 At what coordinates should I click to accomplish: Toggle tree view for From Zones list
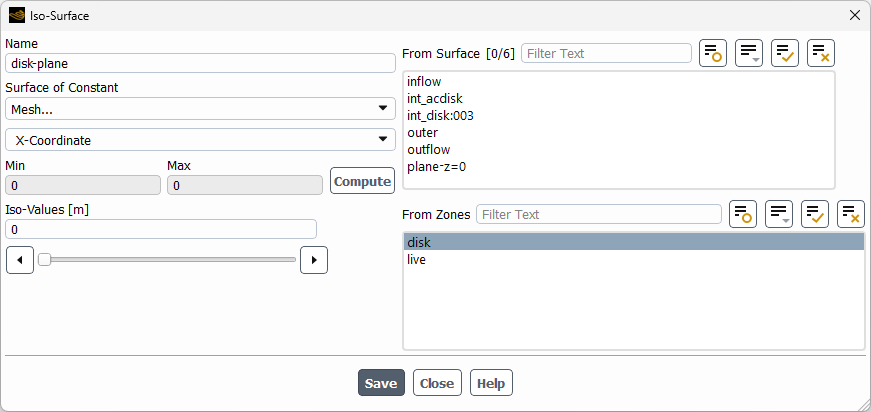tap(743, 214)
